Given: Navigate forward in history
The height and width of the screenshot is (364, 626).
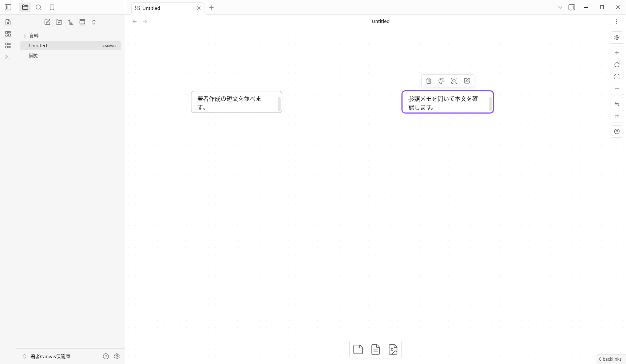Looking at the screenshot, I should [x=145, y=21].
